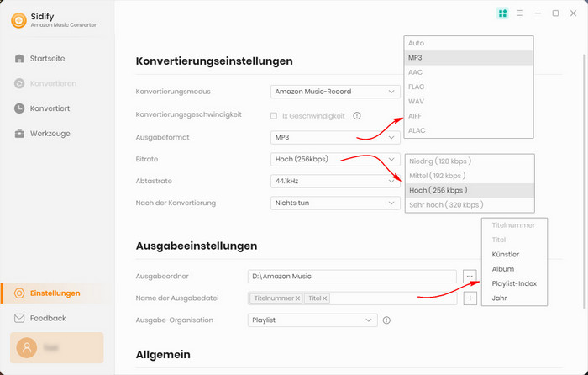Click the Werkzeuge toolbox icon
Image resolution: width=588 pixels, height=375 pixels.
point(19,134)
